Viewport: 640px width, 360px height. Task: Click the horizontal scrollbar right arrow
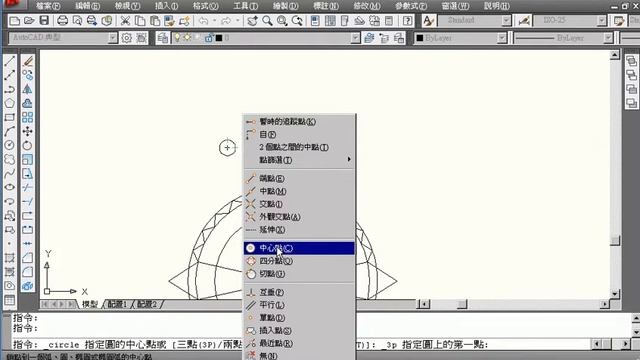(x=605, y=304)
